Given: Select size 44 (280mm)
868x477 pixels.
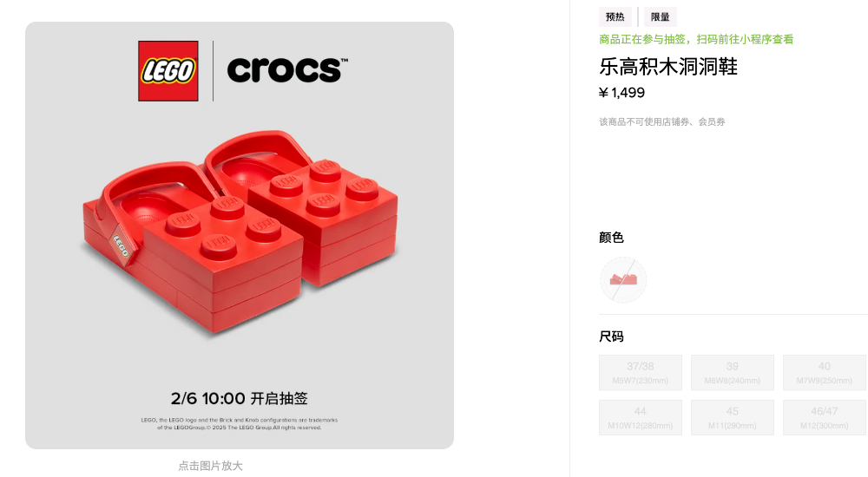Looking at the screenshot, I should coord(641,417).
